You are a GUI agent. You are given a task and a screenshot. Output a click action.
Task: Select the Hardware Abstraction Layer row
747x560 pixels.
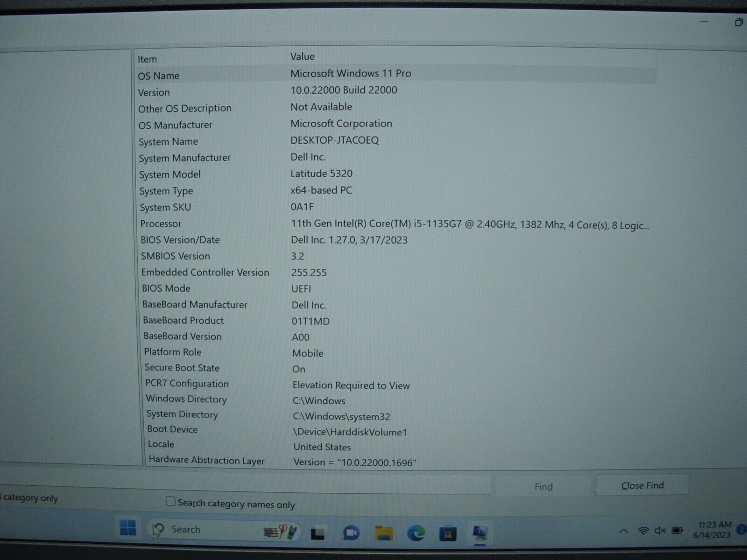coord(400,461)
